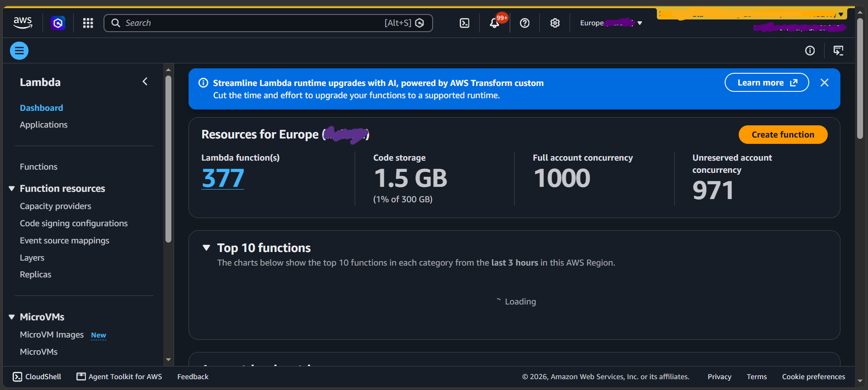
Task: Focus the top Search field
Action: pos(268,23)
